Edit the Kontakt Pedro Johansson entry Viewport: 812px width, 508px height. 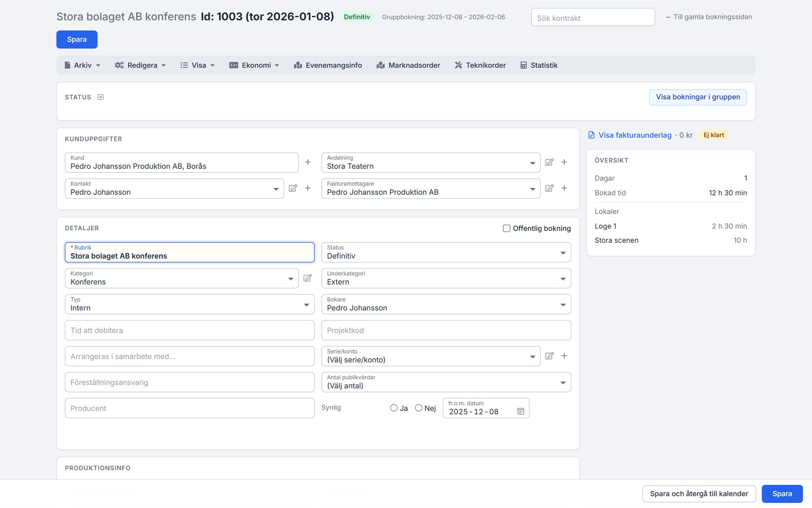coord(293,188)
